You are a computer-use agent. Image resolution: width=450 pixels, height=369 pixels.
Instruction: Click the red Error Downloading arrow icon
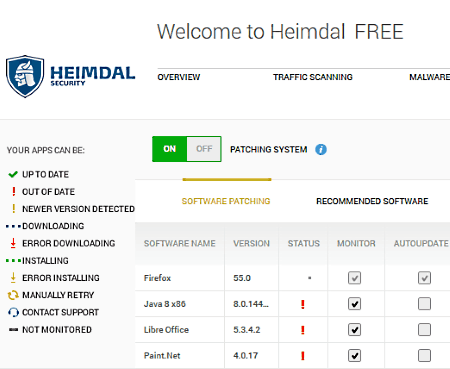point(13,243)
